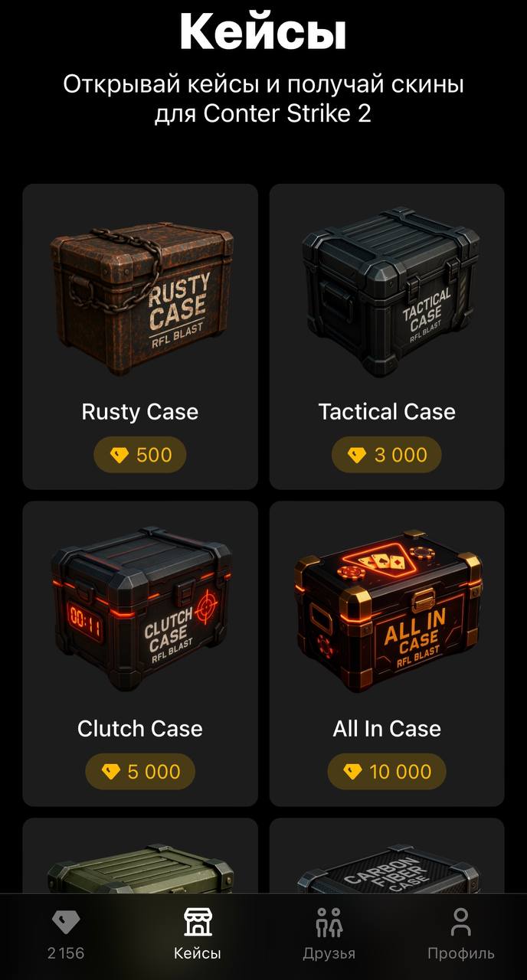Open the Друзья friends icon
This screenshot has width=527, height=980.
click(329, 923)
